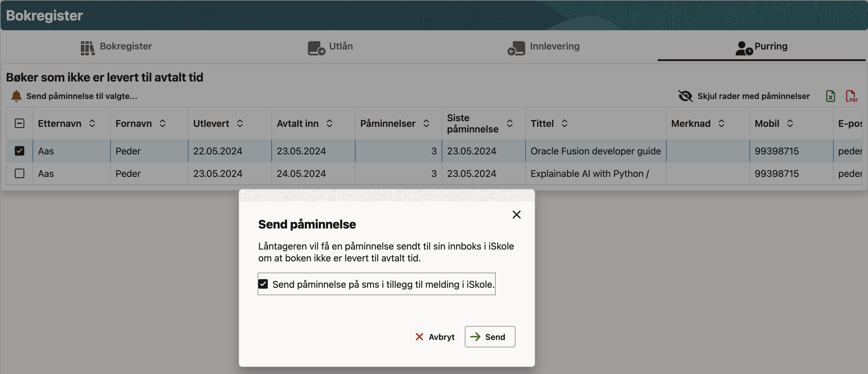
Task: Deselect the Oracle Fusion row checkbox
Action: 20,151
